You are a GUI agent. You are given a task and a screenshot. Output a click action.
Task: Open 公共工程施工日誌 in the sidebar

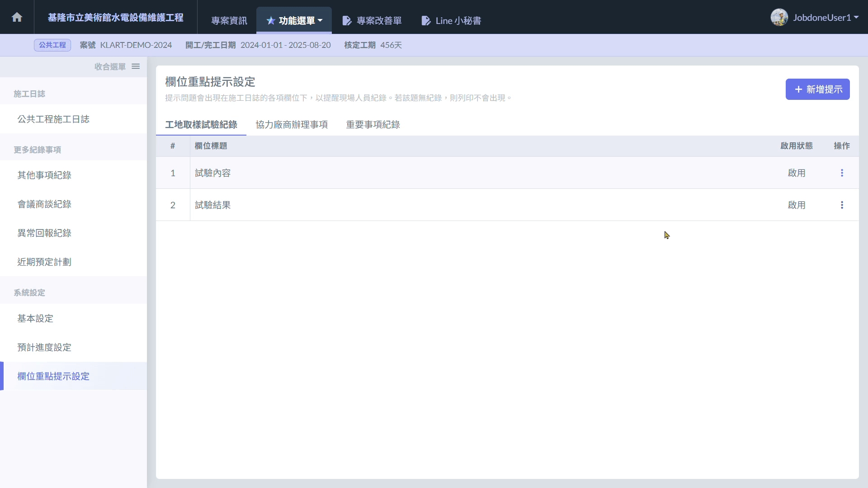(53, 119)
